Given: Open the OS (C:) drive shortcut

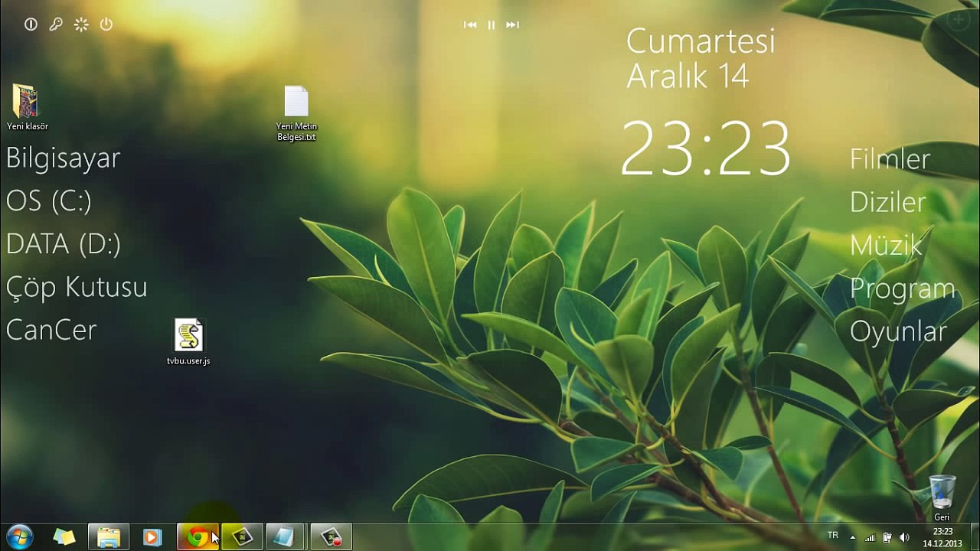Looking at the screenshot, I should 49,201.
